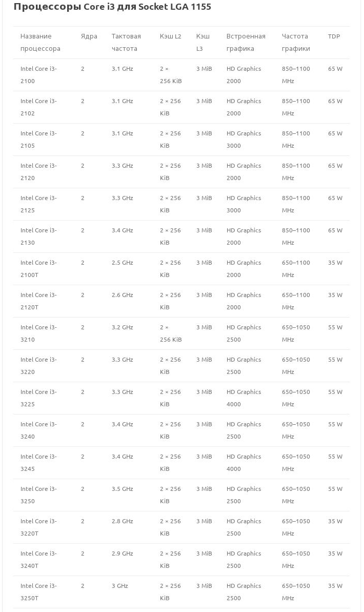Click the "Кэш L3" column header

[x=203, y=43]
